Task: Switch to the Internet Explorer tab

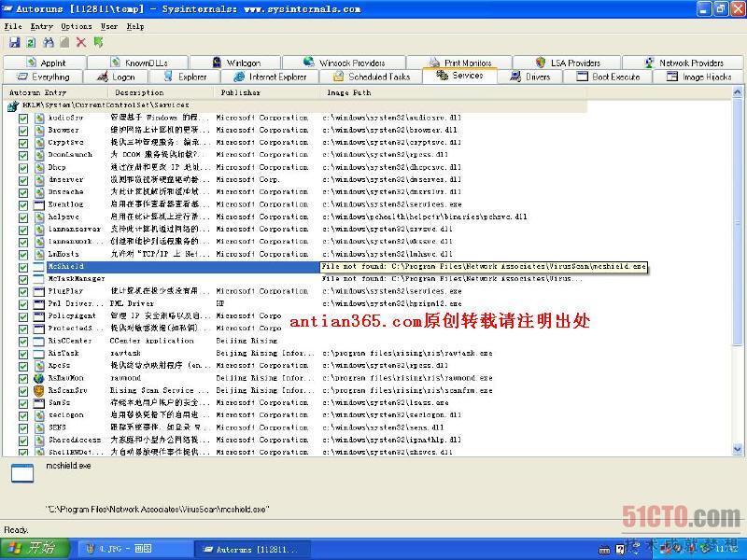Action: [270, 77]
